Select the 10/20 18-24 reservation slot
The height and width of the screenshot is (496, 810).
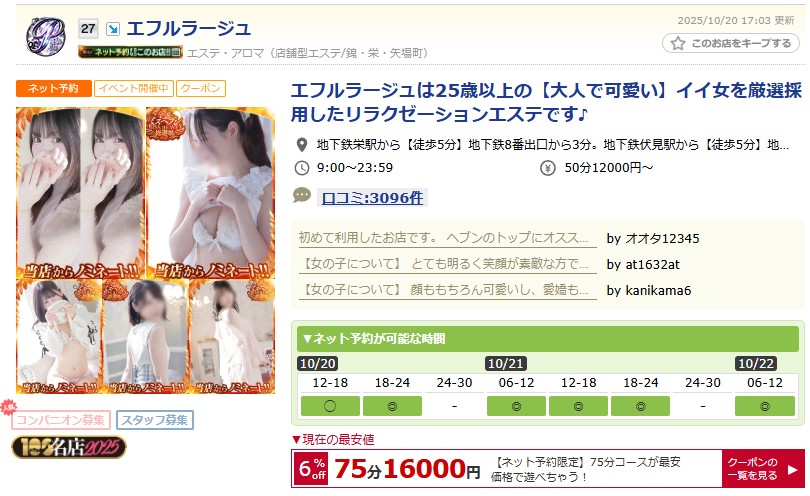[x=392, y=406]
